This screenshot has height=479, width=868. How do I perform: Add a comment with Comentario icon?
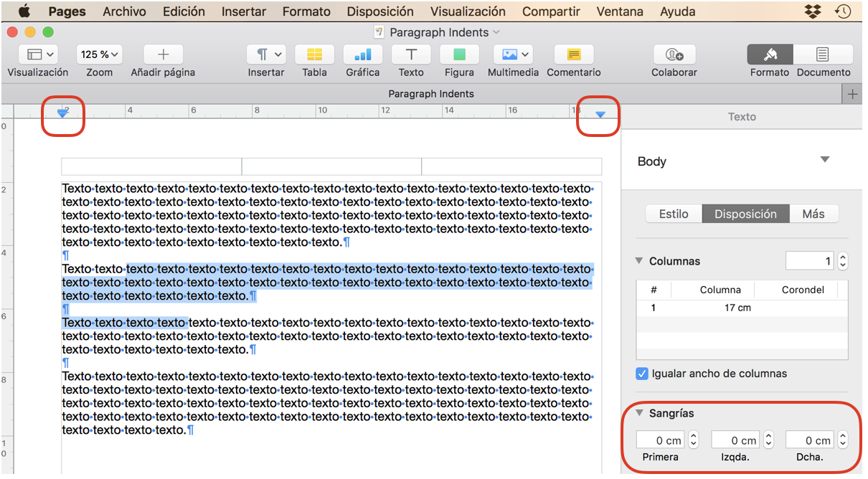pos(573,55)
